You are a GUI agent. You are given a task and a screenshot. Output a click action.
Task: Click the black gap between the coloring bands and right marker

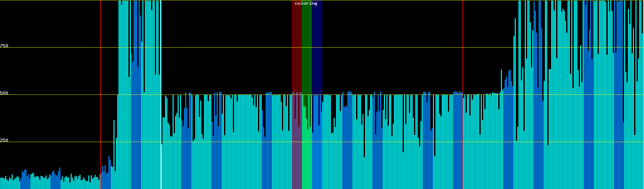393,47
